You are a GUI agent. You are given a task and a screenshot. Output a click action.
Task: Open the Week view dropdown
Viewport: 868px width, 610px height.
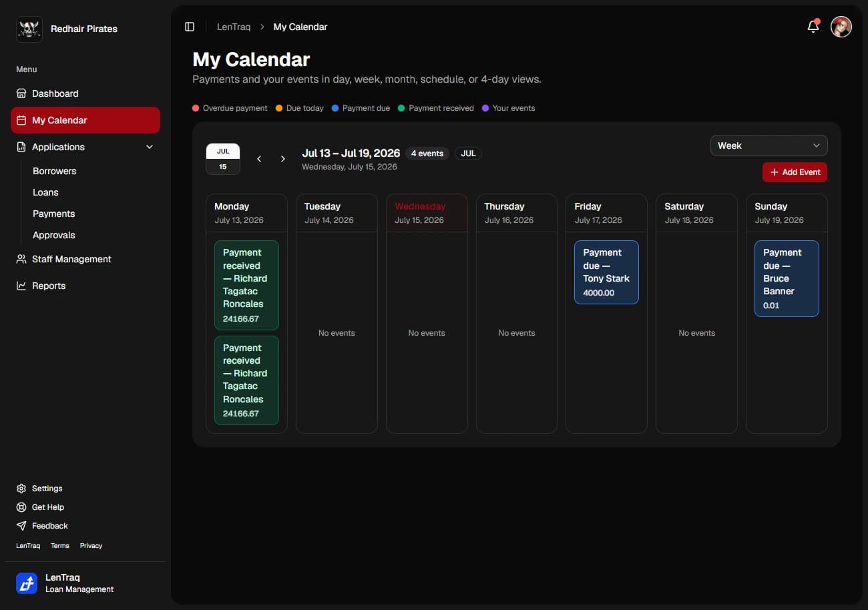(769, 145)
